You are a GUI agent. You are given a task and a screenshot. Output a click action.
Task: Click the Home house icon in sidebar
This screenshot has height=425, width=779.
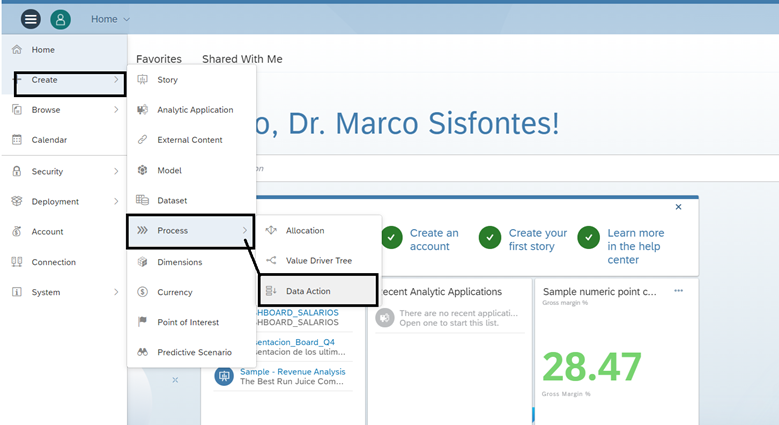click(17, 49)
